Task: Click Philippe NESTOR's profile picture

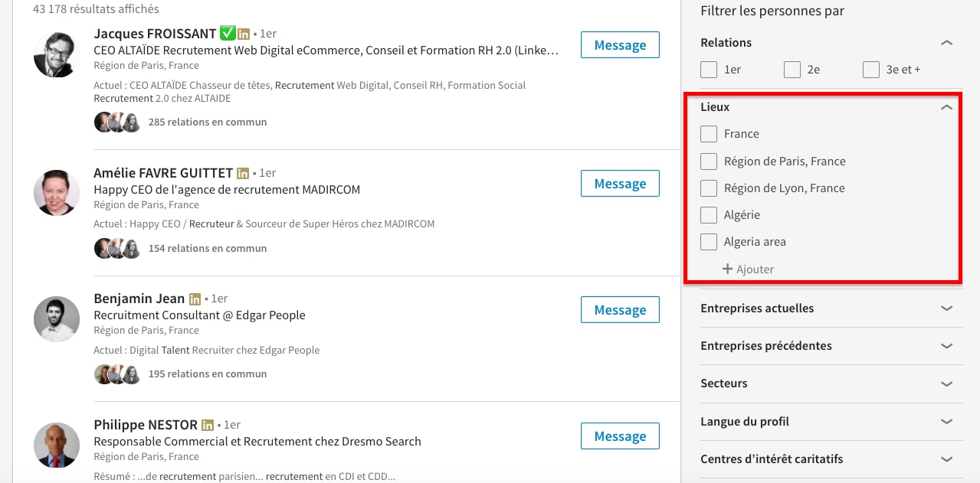Action: coord(57,445)
